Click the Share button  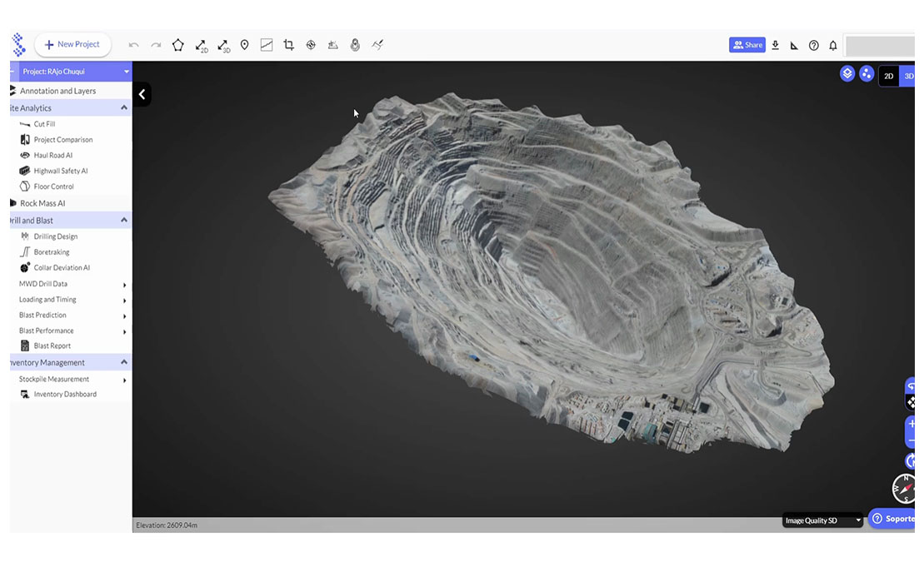tap(747, 45)
